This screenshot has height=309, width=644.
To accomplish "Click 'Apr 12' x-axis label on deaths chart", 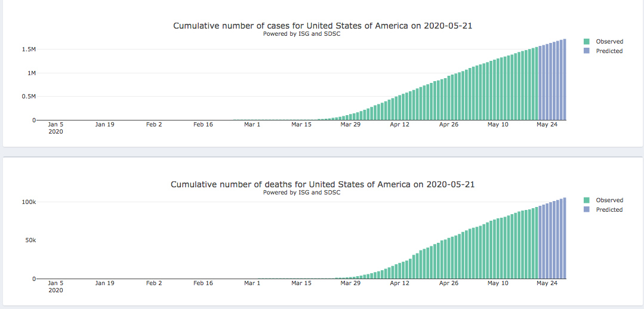I will 399,283.
